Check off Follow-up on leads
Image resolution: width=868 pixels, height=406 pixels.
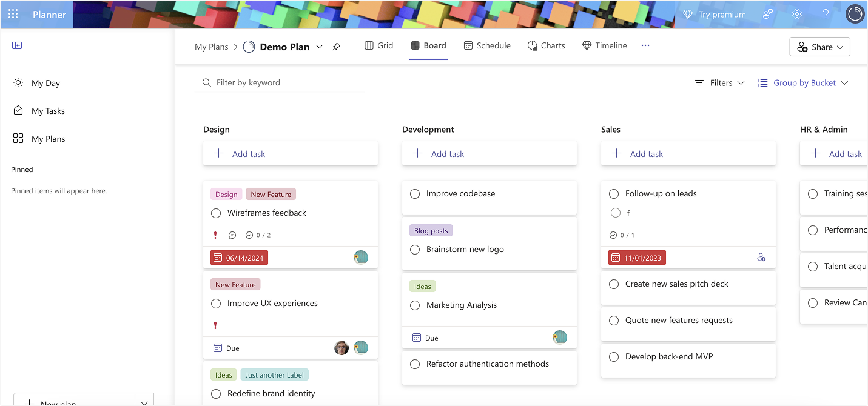[614, 193]
